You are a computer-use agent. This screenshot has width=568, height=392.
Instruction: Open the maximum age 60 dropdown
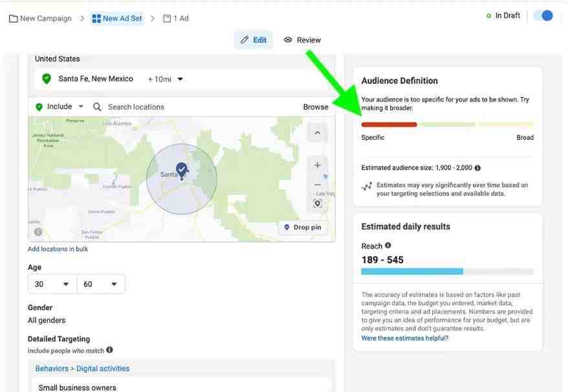(101, 284)
